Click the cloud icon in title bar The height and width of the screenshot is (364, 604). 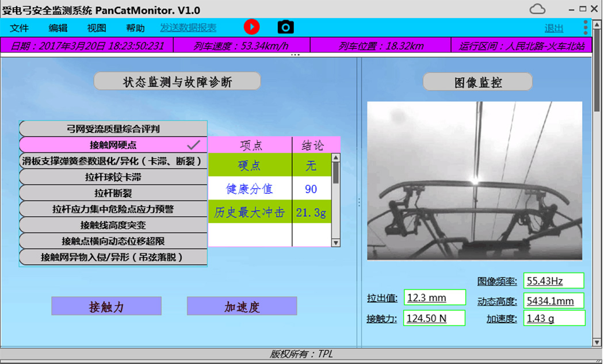(537, 9)
